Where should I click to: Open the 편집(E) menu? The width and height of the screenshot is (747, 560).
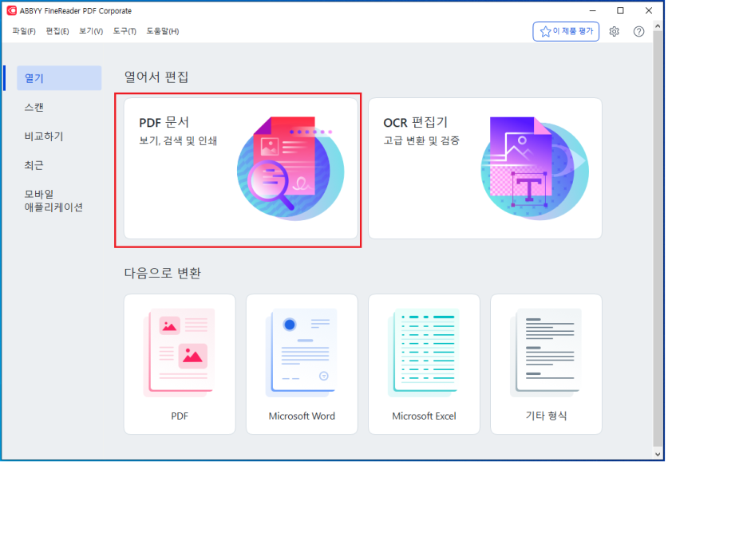[57, 31]
